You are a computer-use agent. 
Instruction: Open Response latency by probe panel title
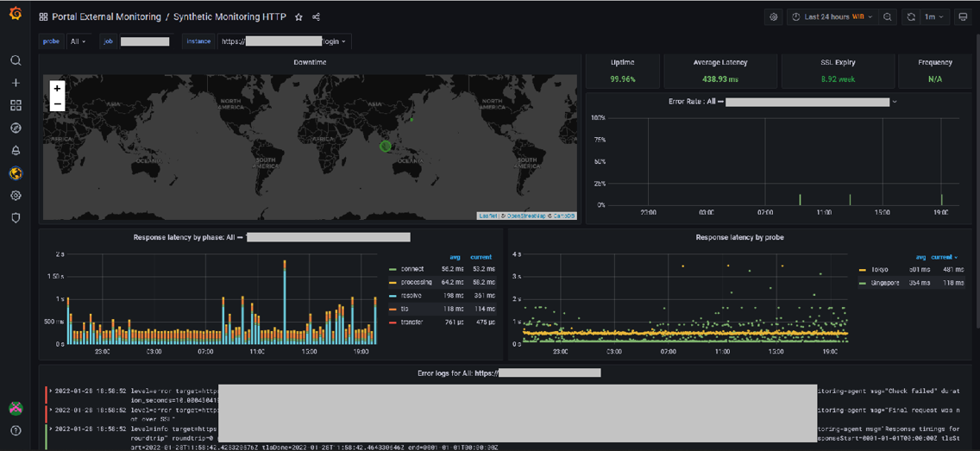[x=739, y=237]
